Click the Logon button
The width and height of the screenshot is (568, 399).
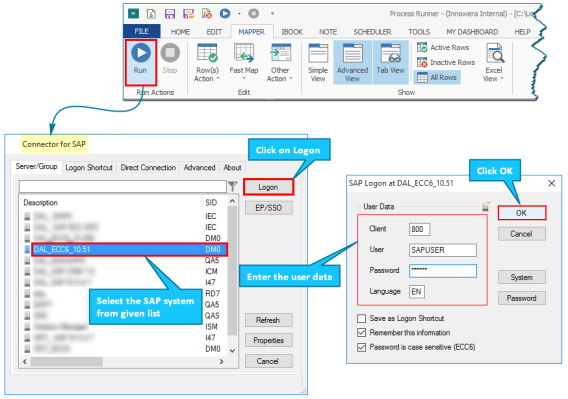(x=268, y=187)
